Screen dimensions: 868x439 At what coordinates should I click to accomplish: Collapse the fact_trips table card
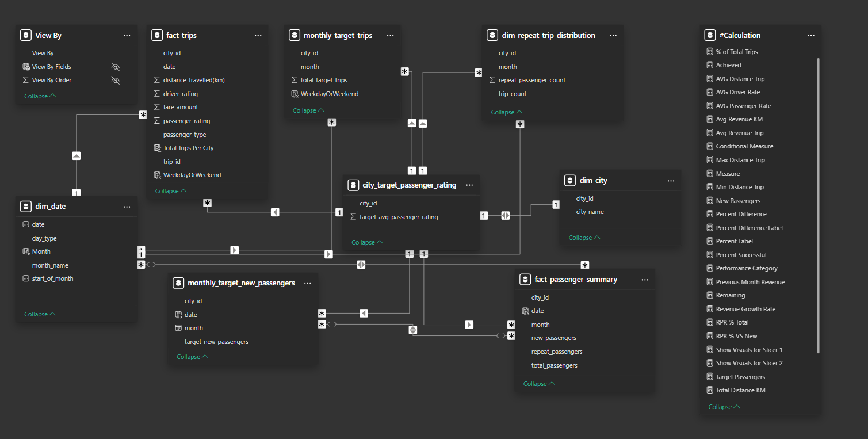tap(170, 191)
